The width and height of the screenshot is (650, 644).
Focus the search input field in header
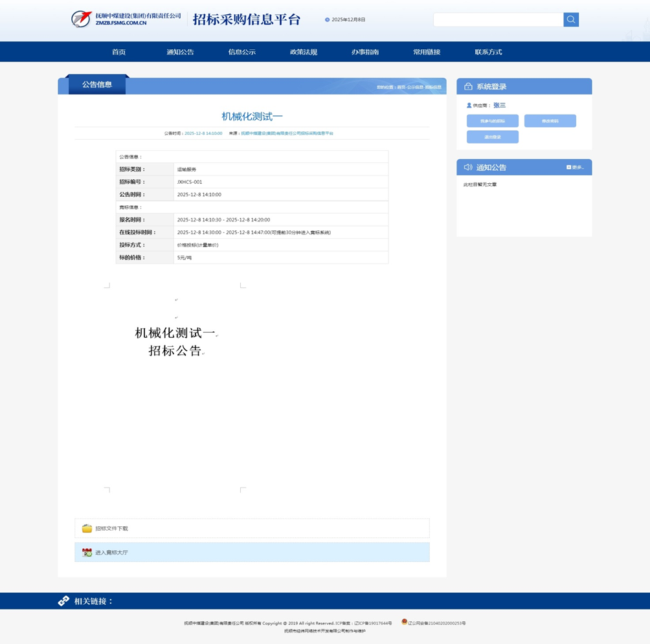coord(499,19)
